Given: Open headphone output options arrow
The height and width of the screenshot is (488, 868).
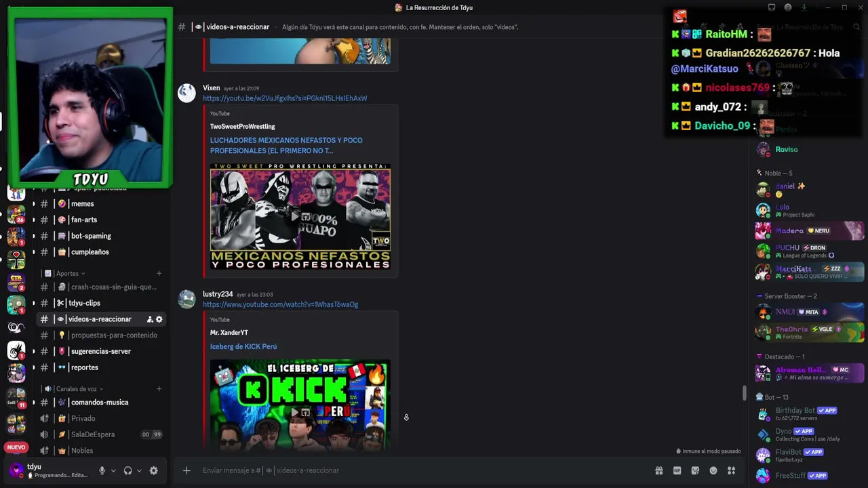Looking at the screenshot, I should click(x=139, y=470).
